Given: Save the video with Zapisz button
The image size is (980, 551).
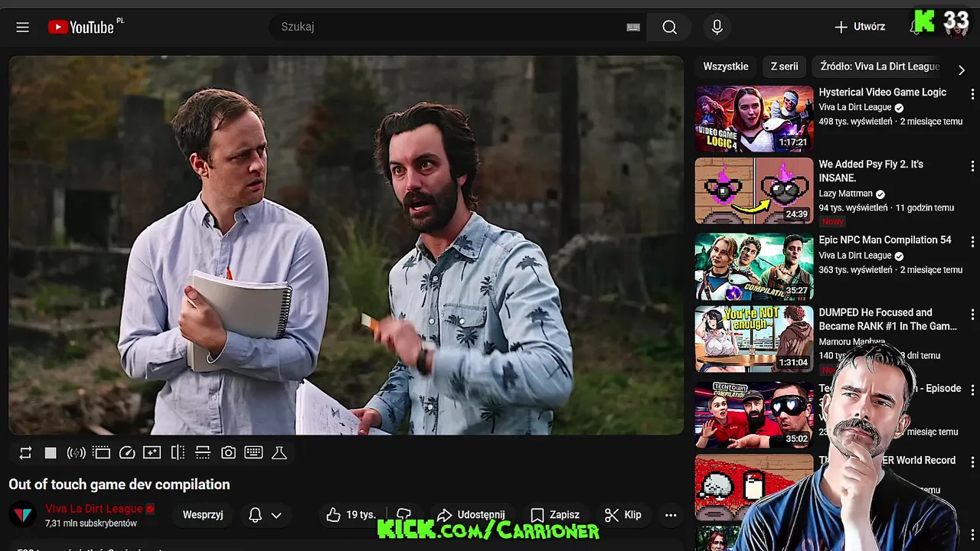Looking at the screenshot, I should 555,515.
